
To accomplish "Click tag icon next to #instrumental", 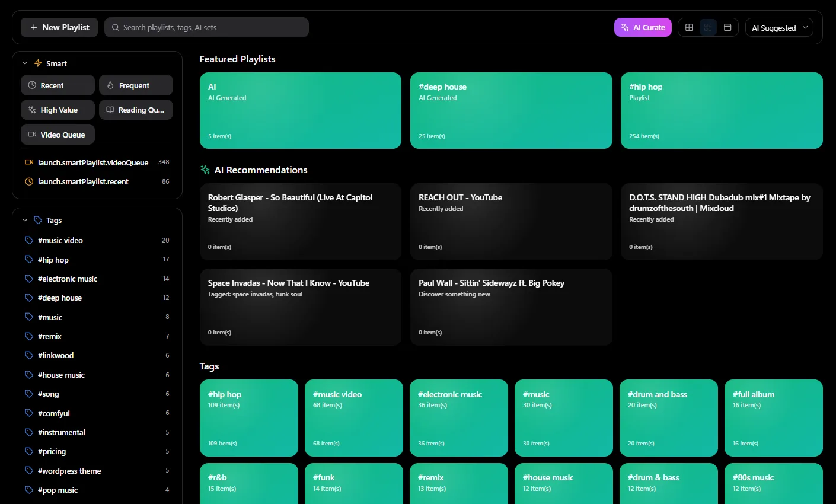I will [29, 432].
